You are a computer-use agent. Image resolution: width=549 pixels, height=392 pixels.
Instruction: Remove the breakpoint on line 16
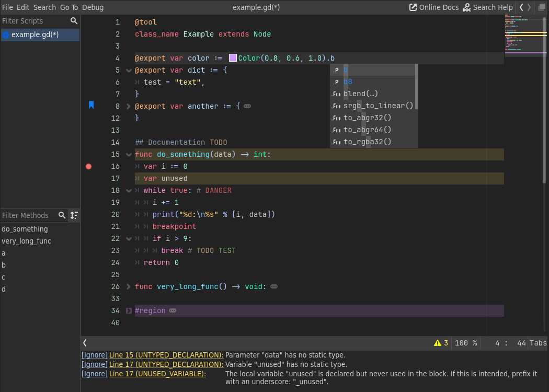88,166
